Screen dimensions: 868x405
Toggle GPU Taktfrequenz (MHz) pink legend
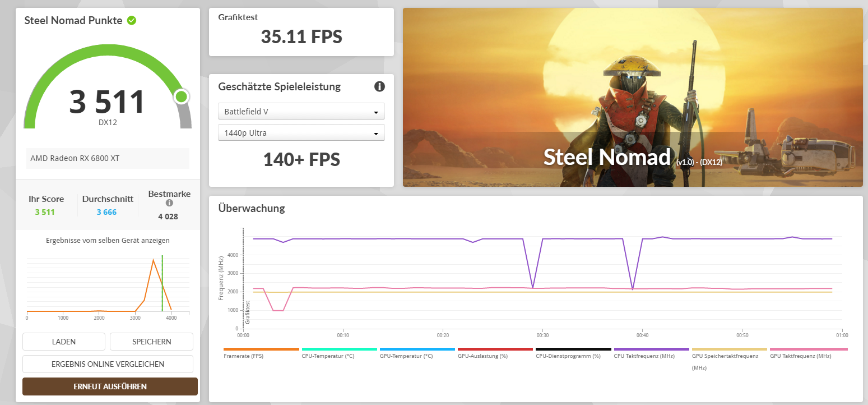click(x=809, y=352)
